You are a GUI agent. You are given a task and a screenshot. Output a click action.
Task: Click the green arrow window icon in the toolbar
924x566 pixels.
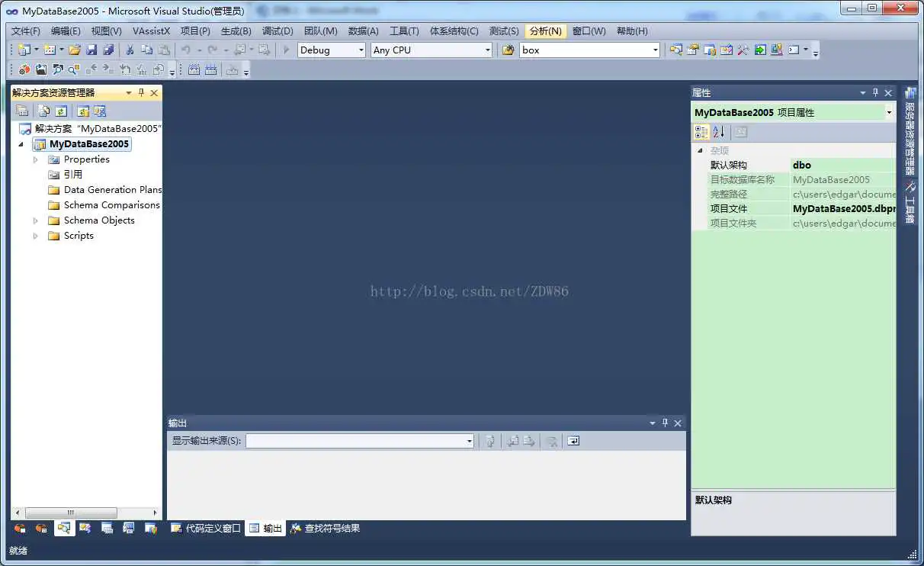click(760, 50)
